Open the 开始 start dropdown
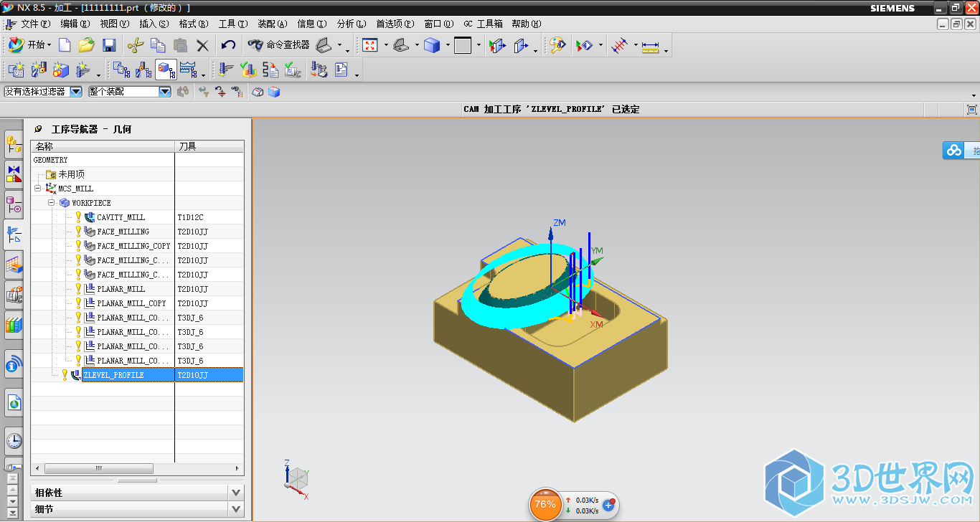 click(30, 45)
